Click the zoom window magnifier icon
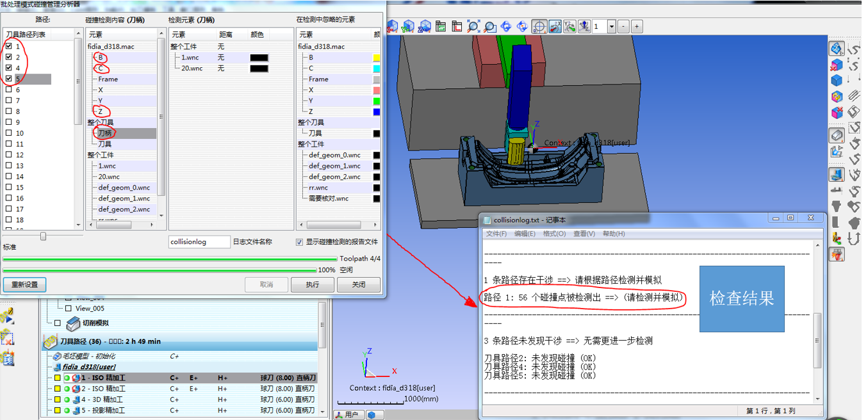 490,26
